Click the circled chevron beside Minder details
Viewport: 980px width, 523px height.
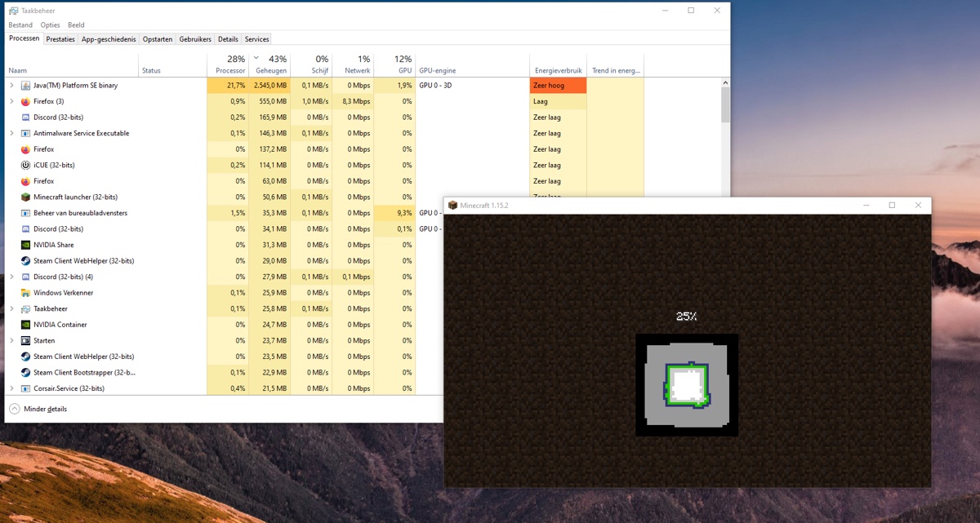tap(15, 409)
